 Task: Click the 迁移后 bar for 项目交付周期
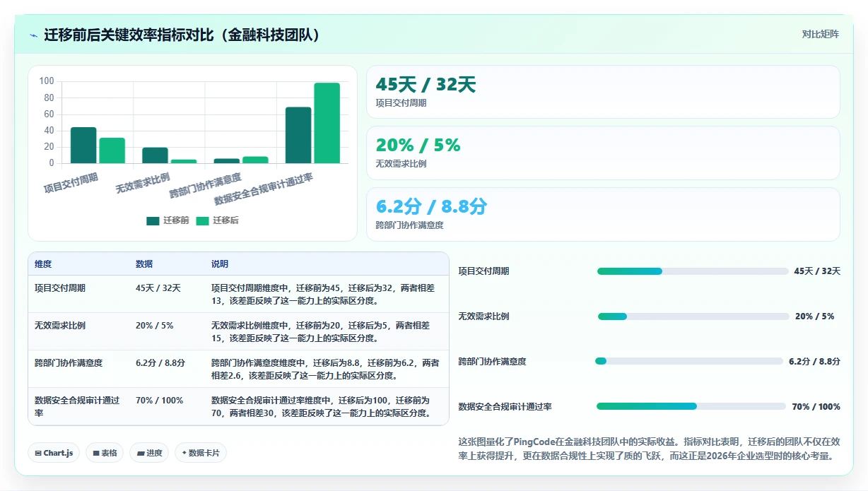[x=112, y=150]
